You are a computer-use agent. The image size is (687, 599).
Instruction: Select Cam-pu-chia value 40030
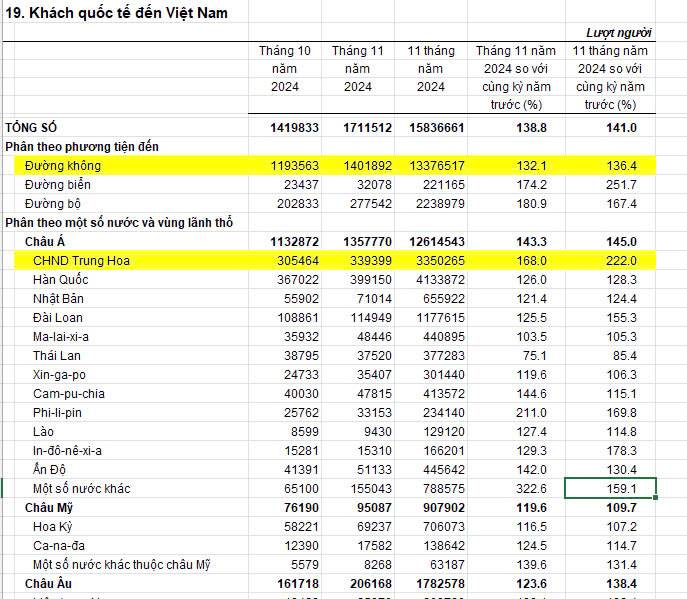[x=301, y=393]
